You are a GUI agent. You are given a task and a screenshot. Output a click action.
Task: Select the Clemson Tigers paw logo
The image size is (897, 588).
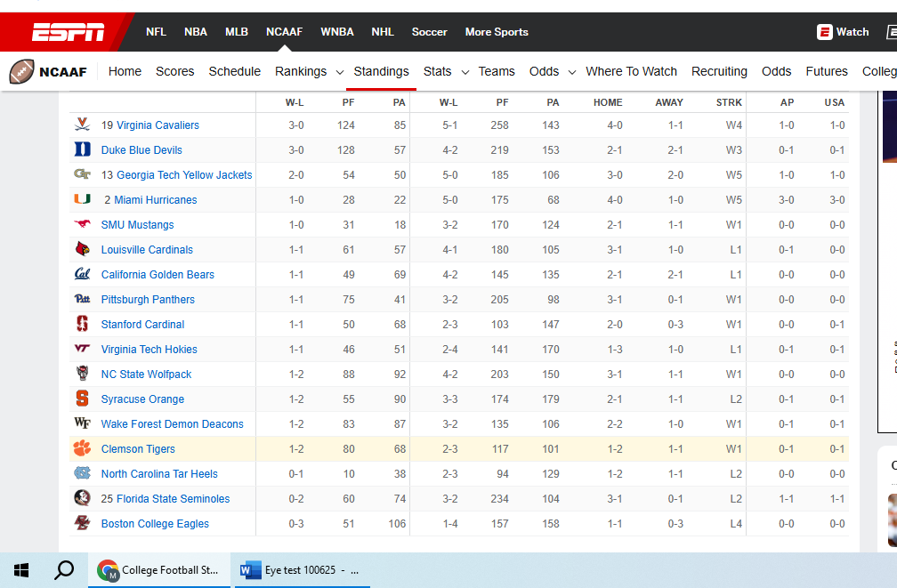pyautogui.click(x=82, y=449)
